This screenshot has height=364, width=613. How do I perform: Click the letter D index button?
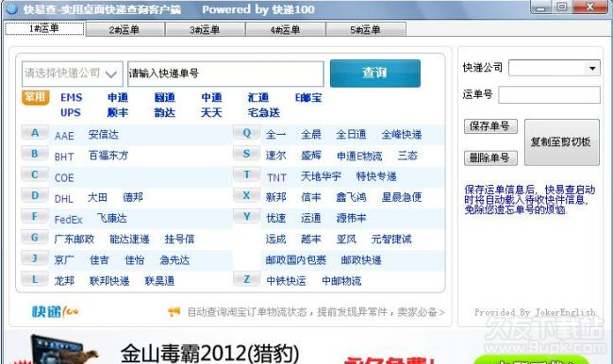tap(35, 195)
